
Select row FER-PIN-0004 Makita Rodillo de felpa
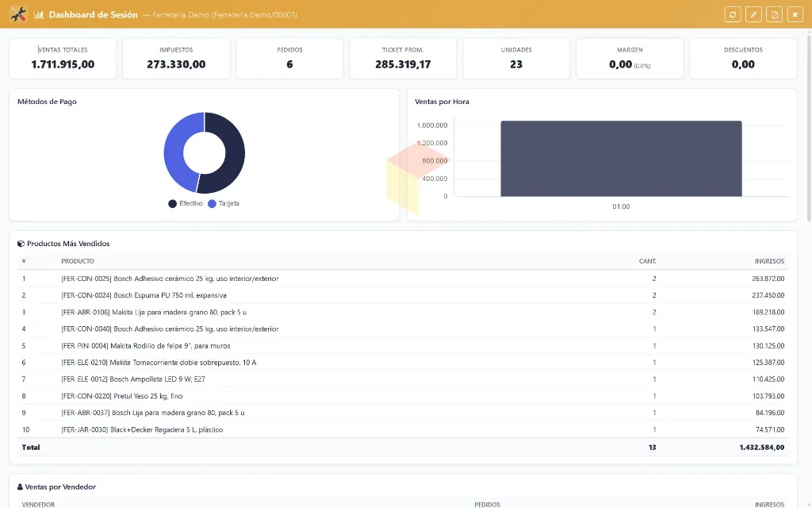403,346
